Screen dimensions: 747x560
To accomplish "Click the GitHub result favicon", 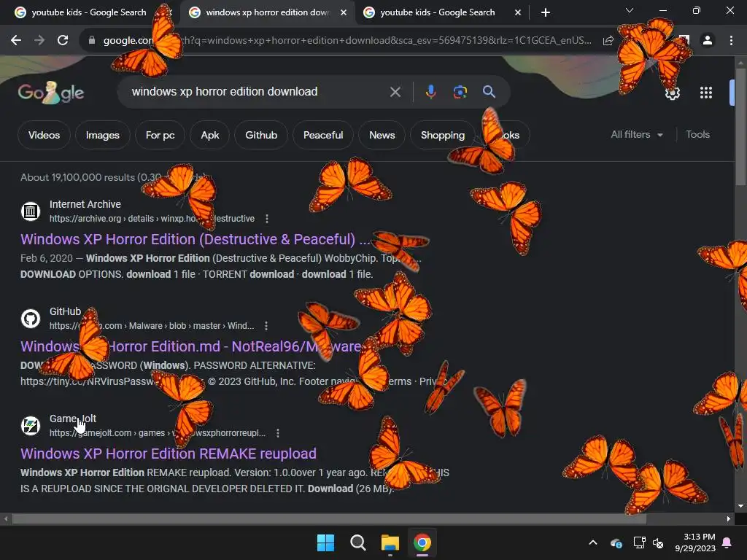I will (31, 318).
